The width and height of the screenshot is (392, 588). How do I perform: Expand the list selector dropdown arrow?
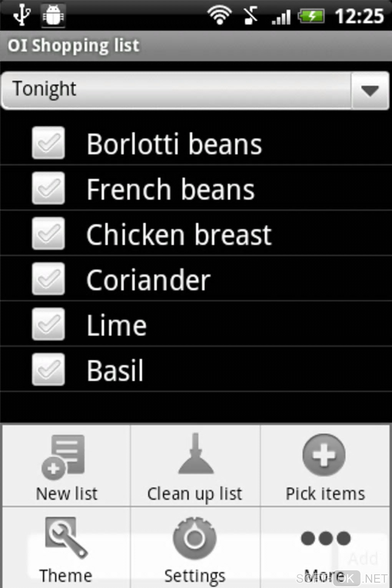[370, 91]
